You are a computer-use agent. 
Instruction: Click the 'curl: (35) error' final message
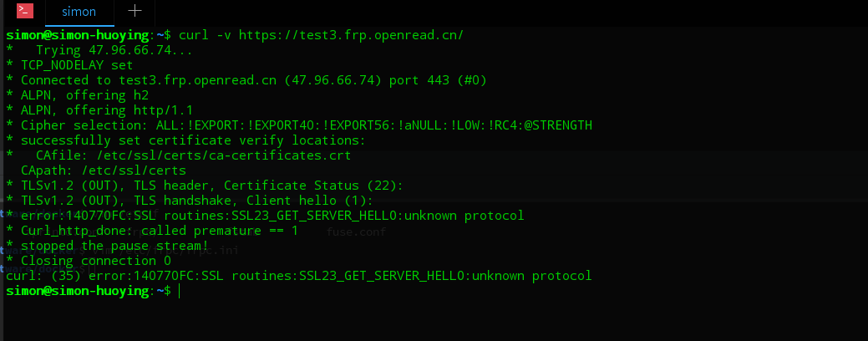coord(299,276)
